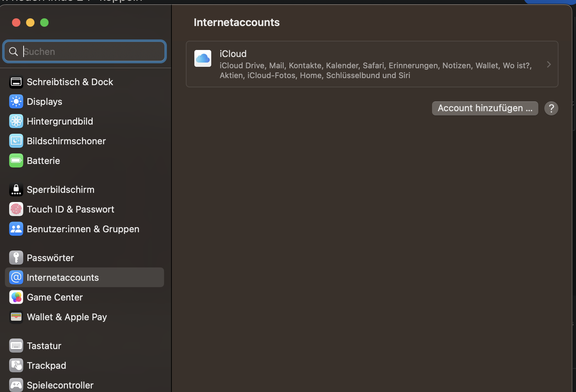Image resolution: width=576 pixels, height=392 pixels.
Task: Click the Game Center icon
Action: click(x=16, y=297)
